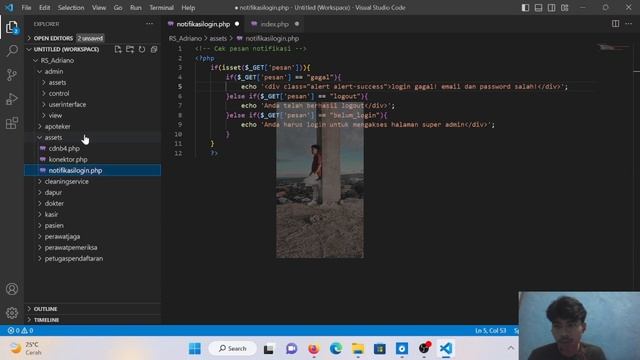Open Task View on the taskbar

tap(269, 349)
